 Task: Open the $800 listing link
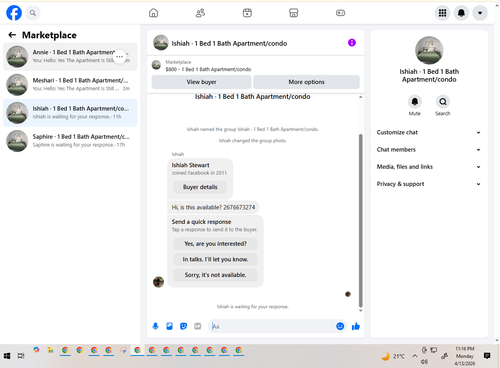(x=208, y=69)
